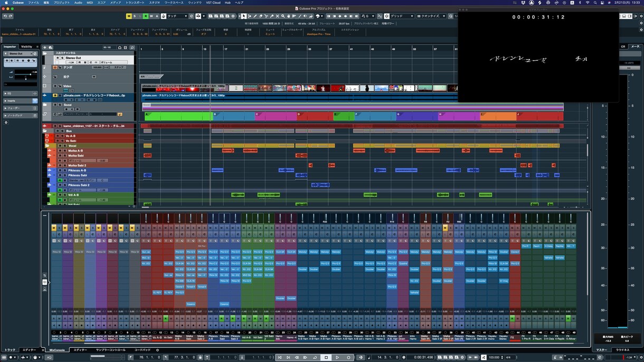The image size is (644, 362).
Task: Click transport Record button
Action: (349, 358)
